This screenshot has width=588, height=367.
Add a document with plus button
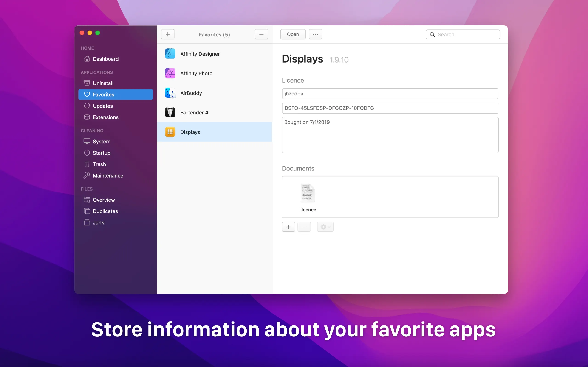click(288, 227)
